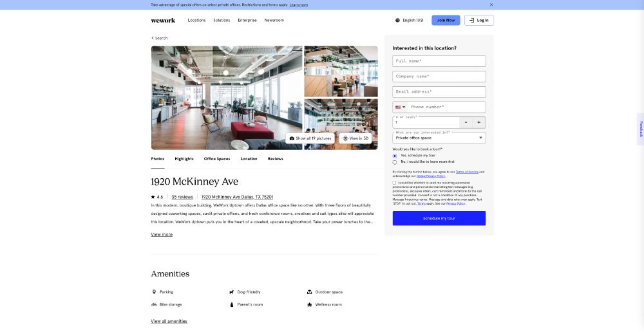Click the Parent's room amenity icon
The width and height of the screenshot is (644, 332).
(x=232, y=304)
